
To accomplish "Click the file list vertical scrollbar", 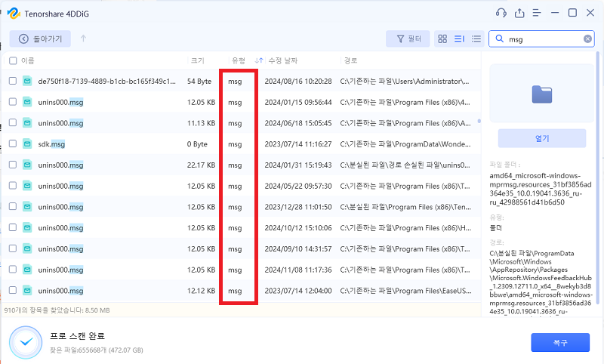I will (x=478, y=121).
